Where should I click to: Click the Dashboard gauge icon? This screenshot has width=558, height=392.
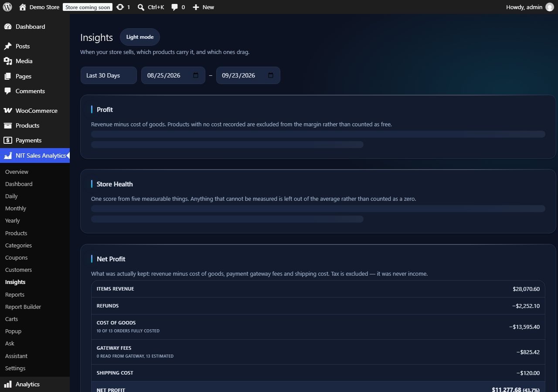(8, 27)
